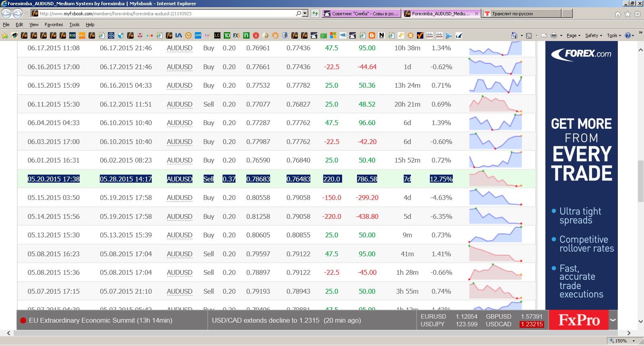
Task: Open the Edit menu
Action: 19,25
